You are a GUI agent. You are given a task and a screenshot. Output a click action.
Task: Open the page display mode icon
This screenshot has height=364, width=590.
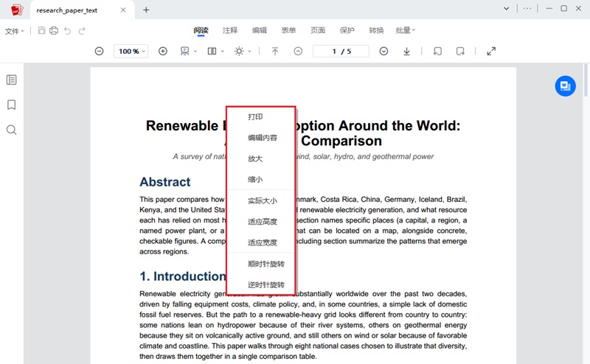coord(185,51)
